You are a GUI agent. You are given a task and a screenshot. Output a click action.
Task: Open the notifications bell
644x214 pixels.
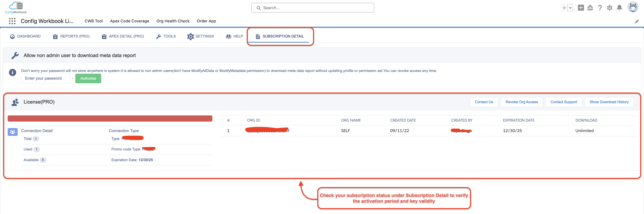[x=619, y=8]
